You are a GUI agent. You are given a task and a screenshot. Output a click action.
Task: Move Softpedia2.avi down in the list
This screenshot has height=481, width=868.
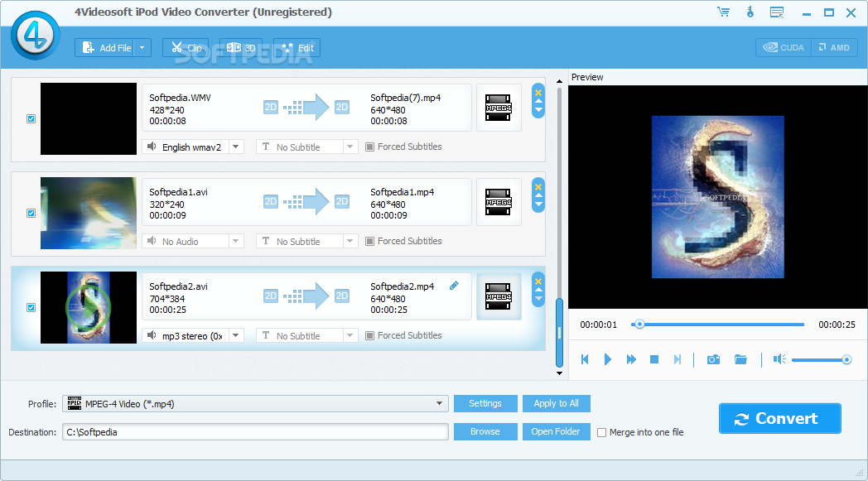538,298
